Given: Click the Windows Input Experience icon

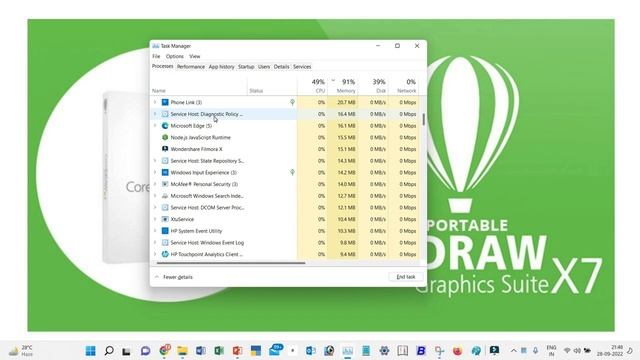Looking at the screenshot, I should pos(165,172).
